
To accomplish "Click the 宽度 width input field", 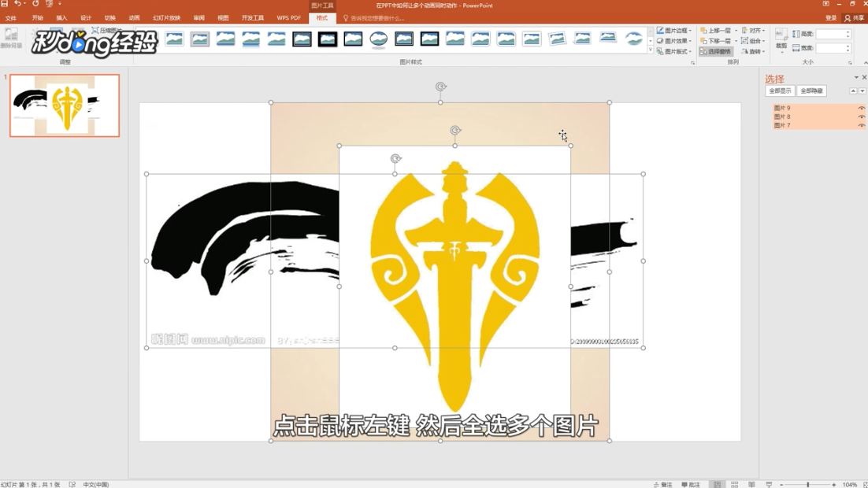I will [x=833, y=49].
